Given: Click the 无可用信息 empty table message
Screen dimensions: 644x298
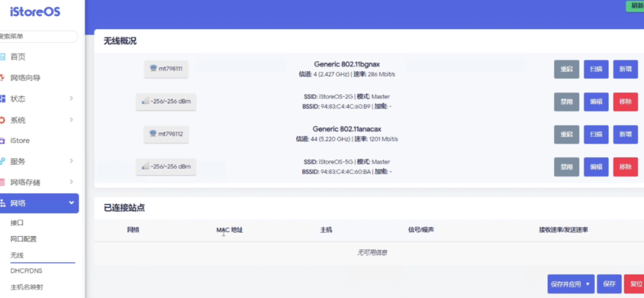Looking at the screenshot, I should tap(372, 253).
